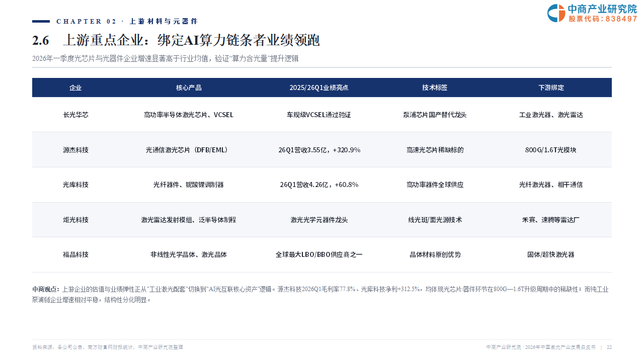This screenshot has width=644, height=362.
Task: Select cell '晶体材料原创优势'
Action: 435,254
